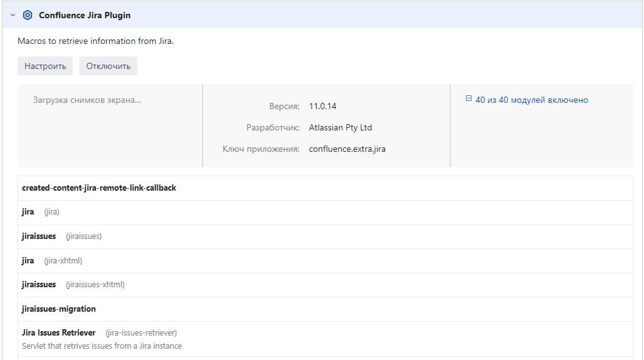
Task: Select the jiraissues (jiraissues) module row
Action: click(x=325, y=236)
